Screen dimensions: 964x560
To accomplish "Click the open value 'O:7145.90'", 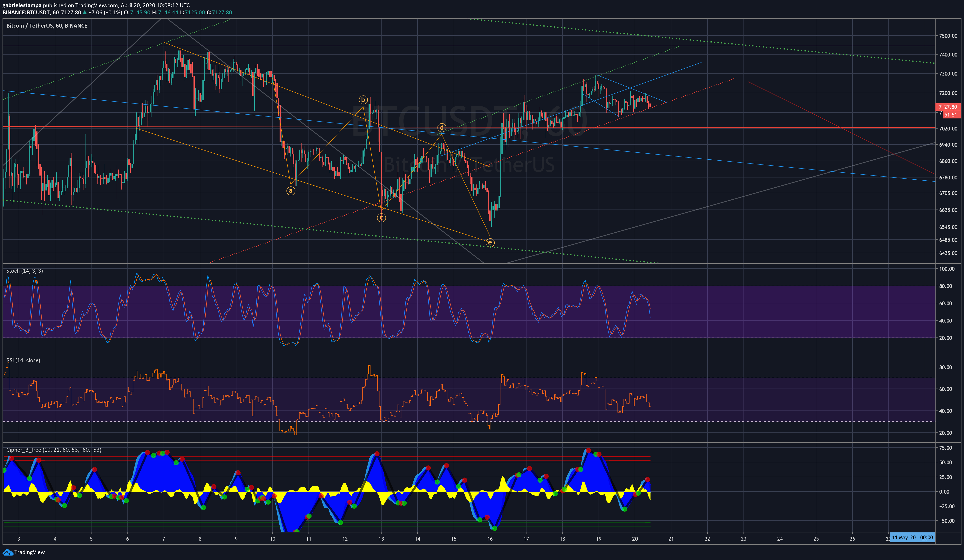I will pos(137,13).
